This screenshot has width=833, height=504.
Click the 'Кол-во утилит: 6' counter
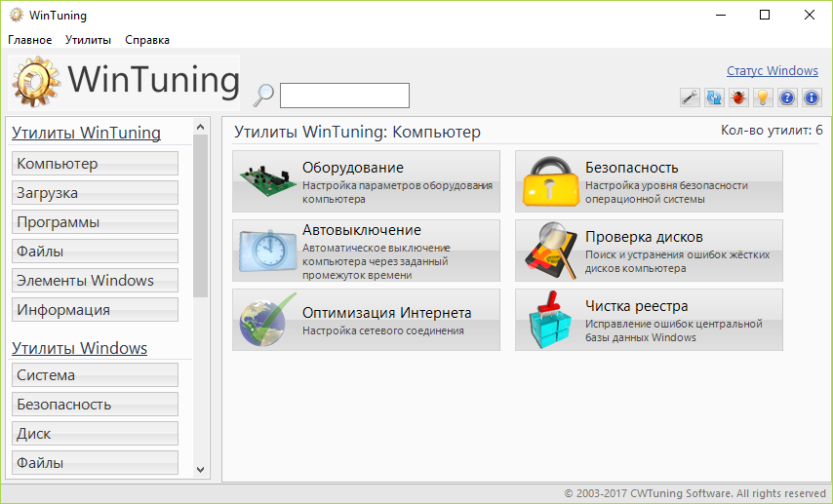pos(772,130)
